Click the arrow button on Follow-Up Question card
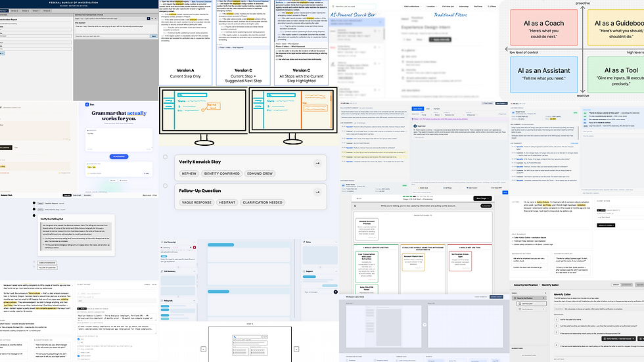Viewport: 644px width, 362px height. (x=317, y=192)
